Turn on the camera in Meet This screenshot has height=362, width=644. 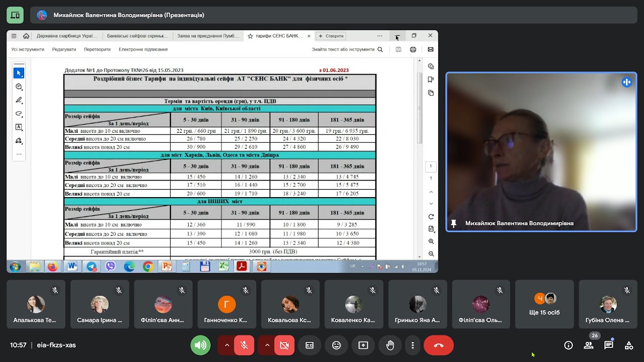284,345
